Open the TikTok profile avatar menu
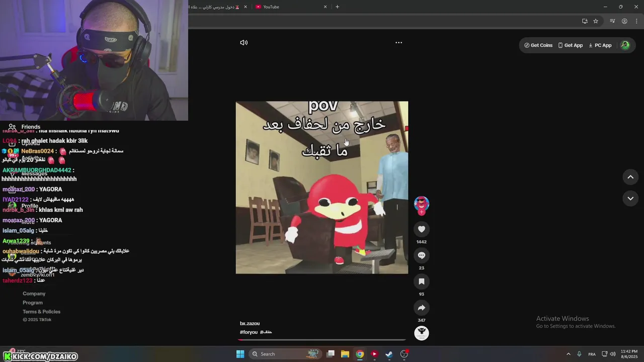 (625, 45)
